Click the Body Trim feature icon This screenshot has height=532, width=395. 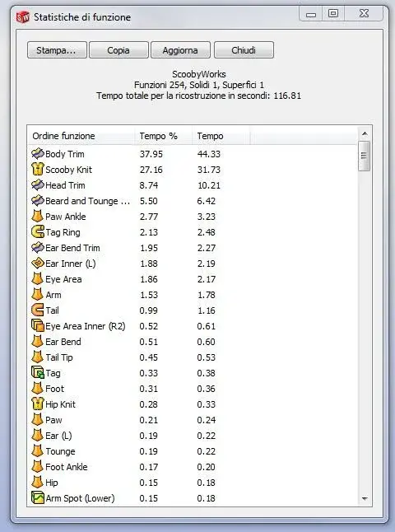(38, 154)
